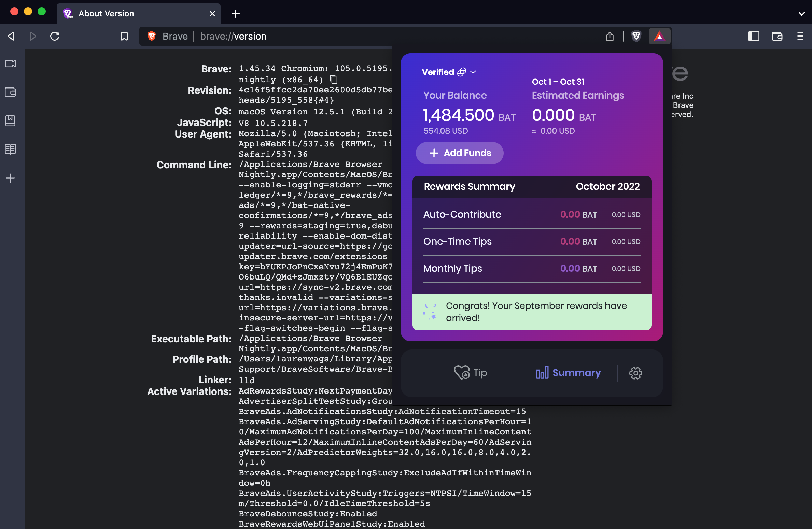Bookmark this page with the bookmark icon
812x529 pixels.
[124, 36]
